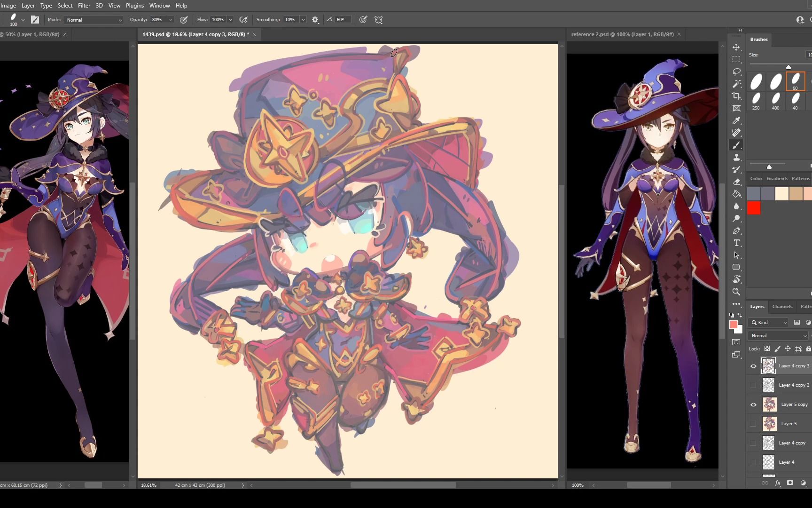Select the Frame tool

[x=736, y=108]
